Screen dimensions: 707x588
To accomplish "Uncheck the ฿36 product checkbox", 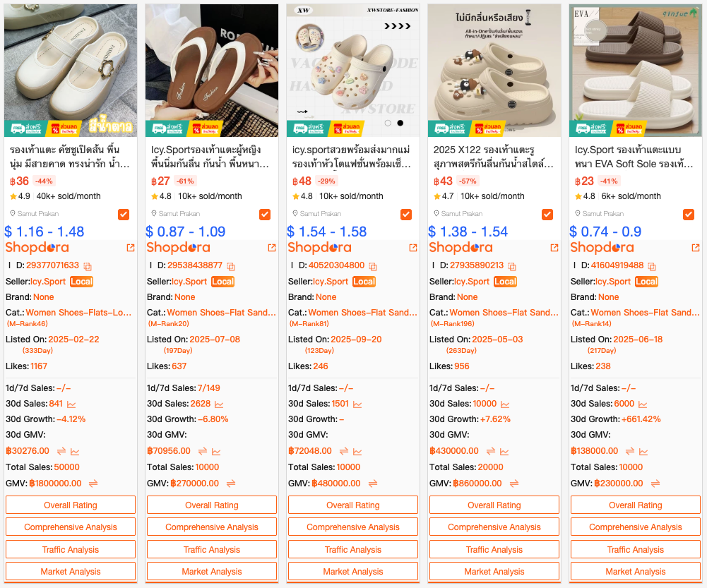I will [124, 215].
